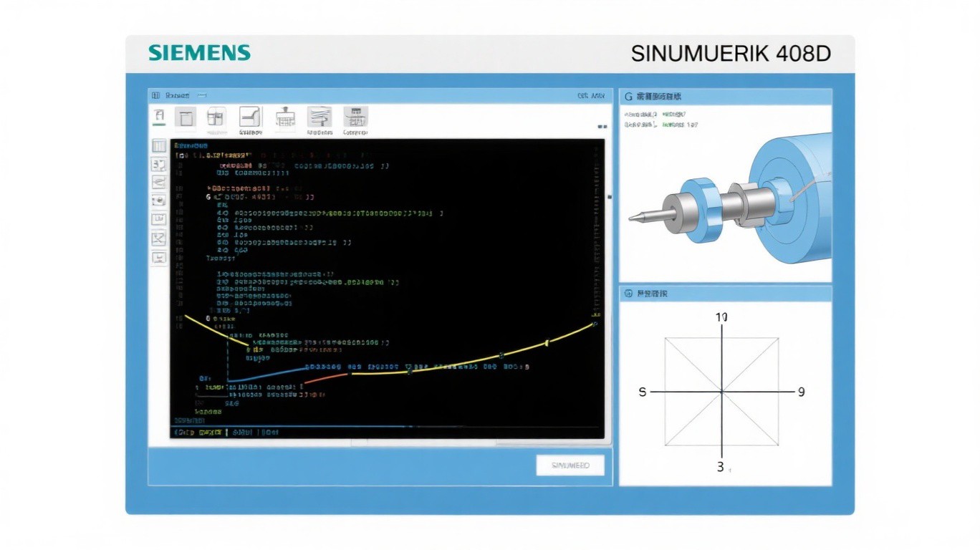Click the G icon in the 3D panel header
Viewport: 980px width, 550px height.
tap(628, 96)
